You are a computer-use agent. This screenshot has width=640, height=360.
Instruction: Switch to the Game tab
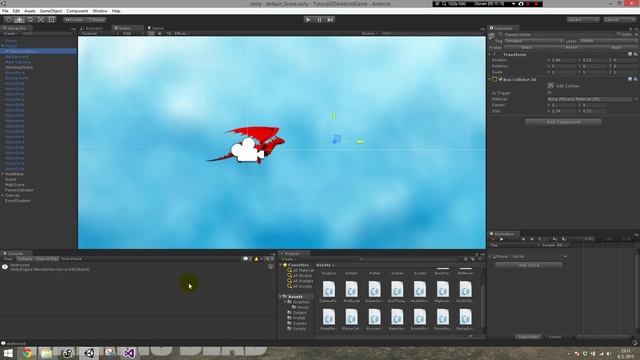pyautogui.click(x=156, y=28)
